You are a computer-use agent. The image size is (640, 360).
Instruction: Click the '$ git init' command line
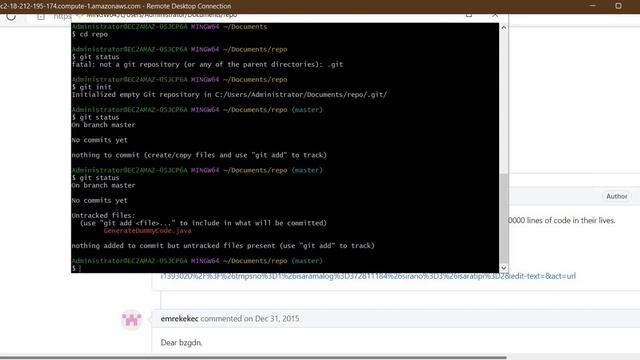pos(92,87)
